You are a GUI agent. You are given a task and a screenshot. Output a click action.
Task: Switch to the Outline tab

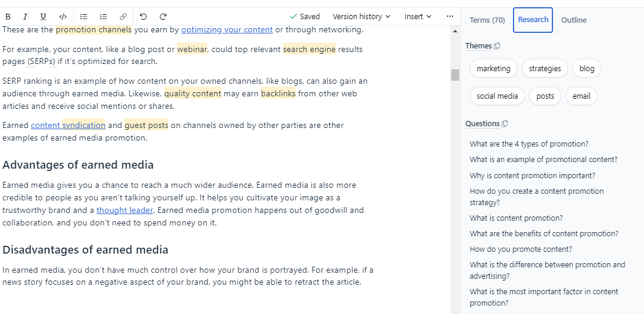tap(574, 20)
